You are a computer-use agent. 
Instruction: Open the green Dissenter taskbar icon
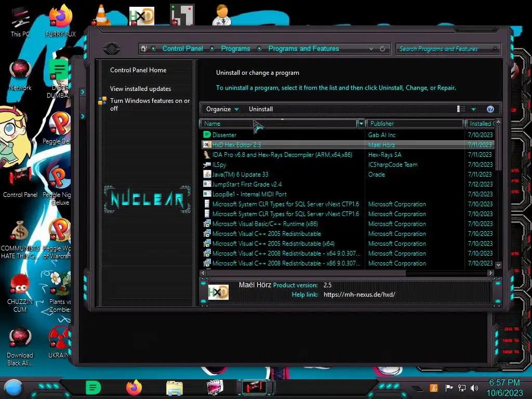[x=93, y=388]
